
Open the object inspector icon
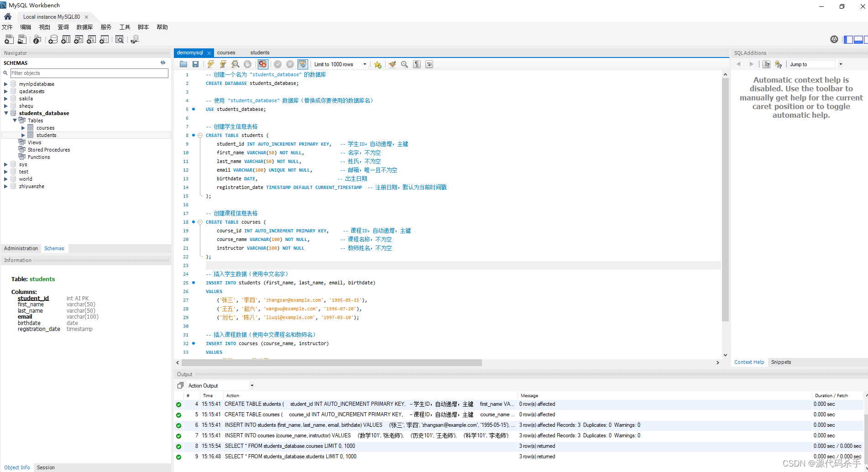coord(37,40)
